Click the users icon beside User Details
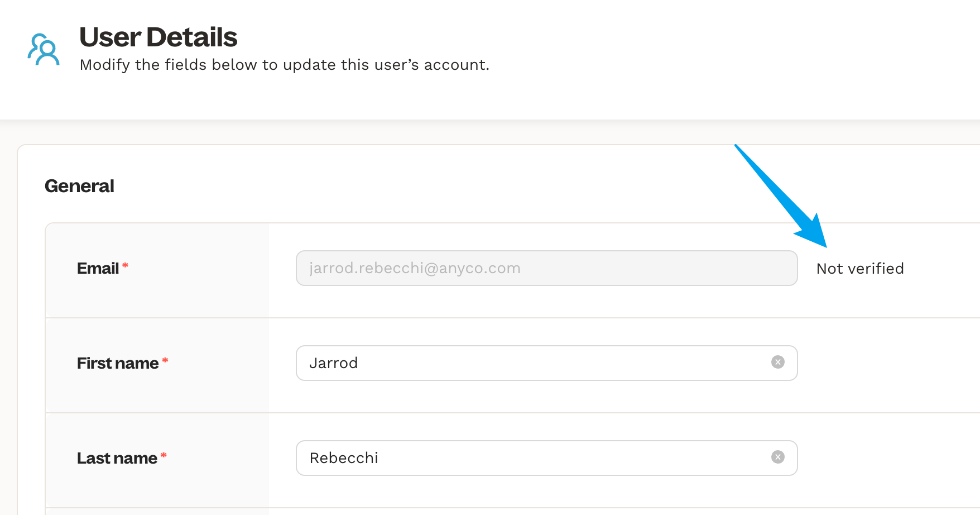This screenshot has width=980, height=515. click(x=44, y=50)
